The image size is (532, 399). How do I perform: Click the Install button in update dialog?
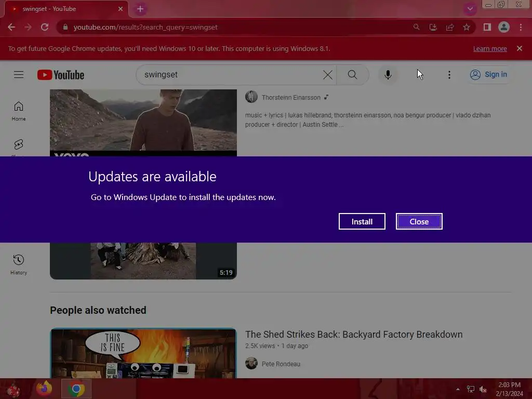click(x=362, y=221)
